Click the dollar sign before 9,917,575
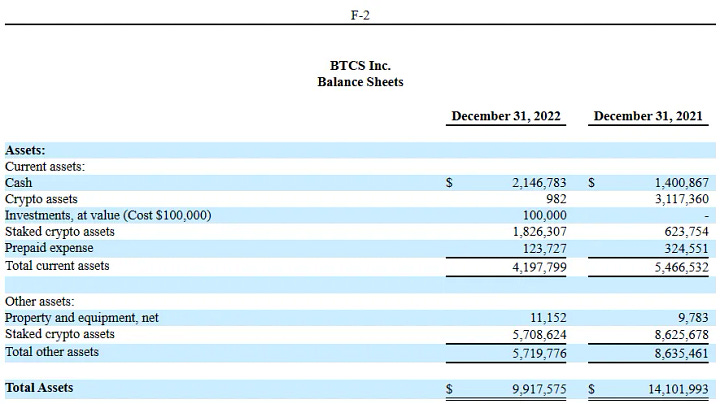Image resolution: width=720 pixels, height=404 pixels. pyautogui.click(x=449, y=389)
